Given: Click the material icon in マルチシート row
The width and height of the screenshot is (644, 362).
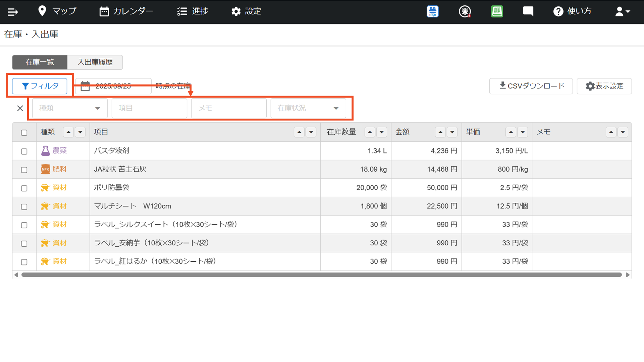Looking at the screenshot, I should 45,206.
